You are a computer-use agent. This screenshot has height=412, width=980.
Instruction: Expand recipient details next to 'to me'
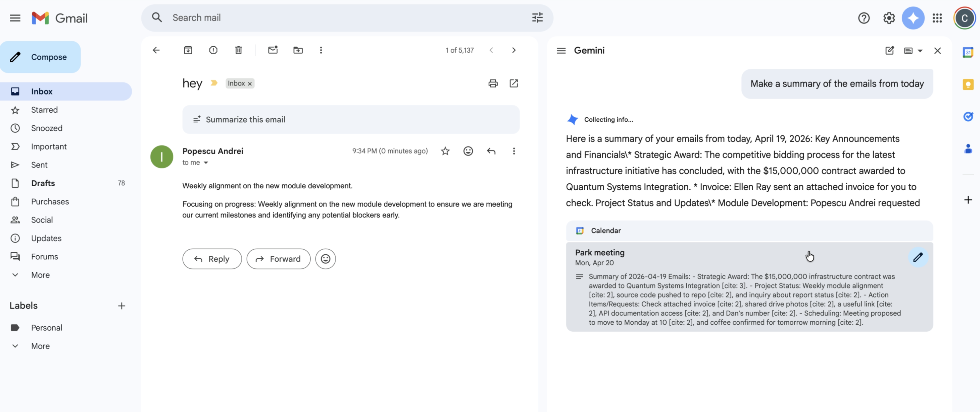click(206, 163)
